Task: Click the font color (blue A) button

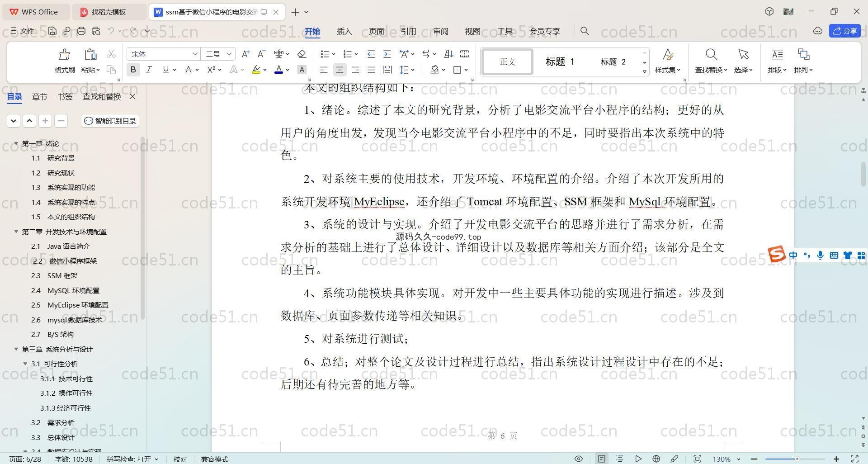Action: pos(279,70)
